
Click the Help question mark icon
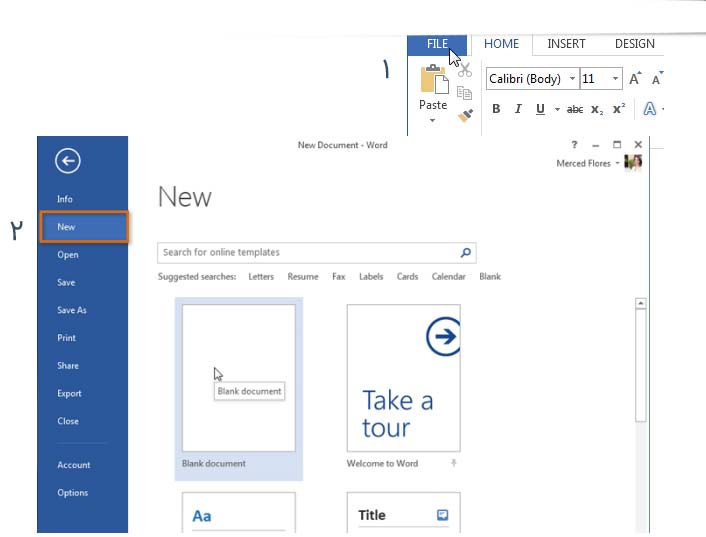[575, 145]
